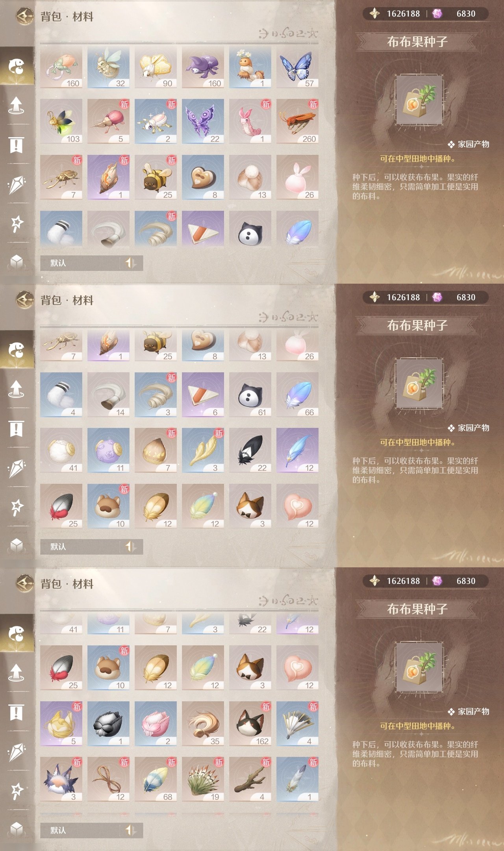This screenshot has width=504, height=851.
Task: Open first sidebar upgrade arrow category tab
Action: coord(16,106)
